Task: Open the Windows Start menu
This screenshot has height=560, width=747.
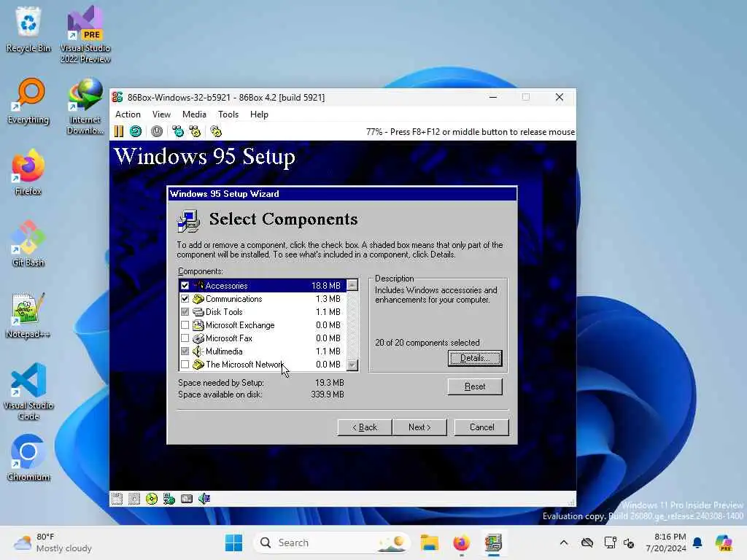Action: click(x=233, y=542)
